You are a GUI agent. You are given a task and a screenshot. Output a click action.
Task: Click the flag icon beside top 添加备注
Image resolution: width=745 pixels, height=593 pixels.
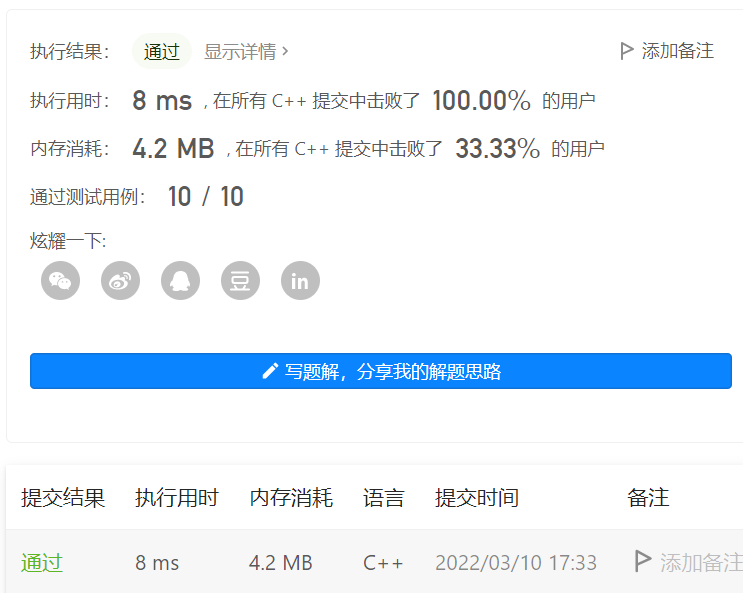click(627, 51)
